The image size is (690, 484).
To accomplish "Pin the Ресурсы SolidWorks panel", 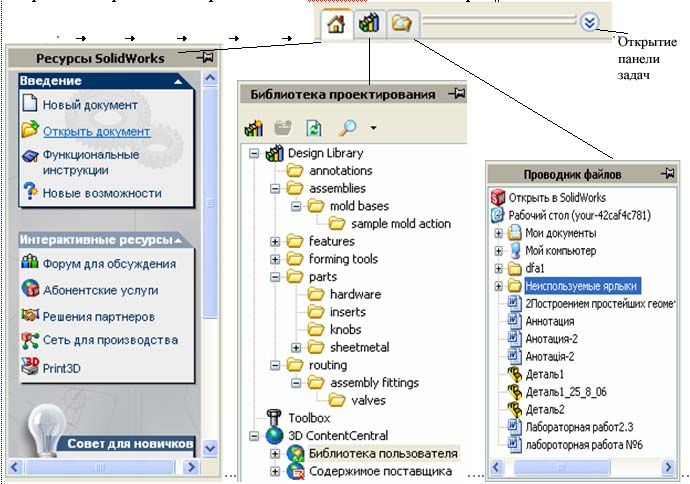I will [x=206, y=57].
